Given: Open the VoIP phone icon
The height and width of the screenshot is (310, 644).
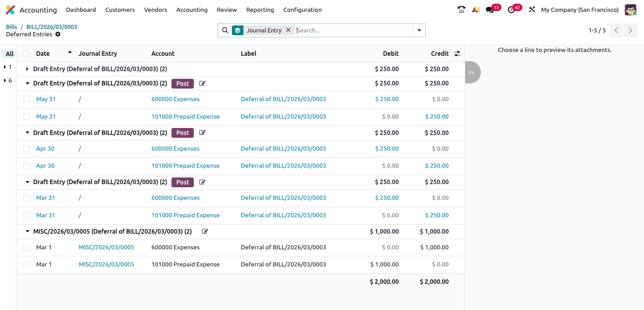Looking at the screenshot, I should tap(461, 10).
